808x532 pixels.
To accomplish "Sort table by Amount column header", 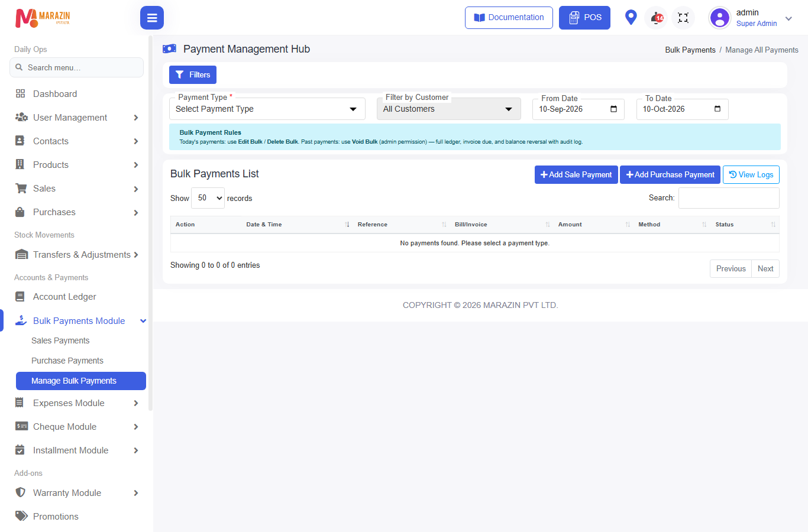I will [x=593, y=225].
